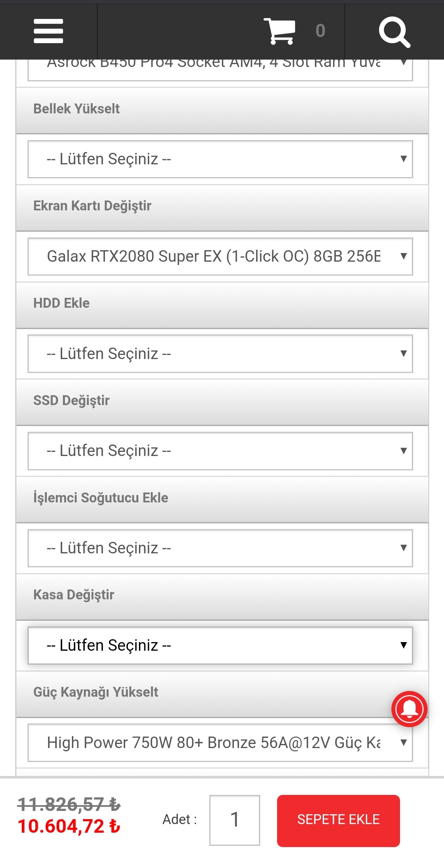444x868 pixels.
Task: Expand the Galax RTX2080 graphics card selector
Action: pyautogui.click(x=220, y=256)
